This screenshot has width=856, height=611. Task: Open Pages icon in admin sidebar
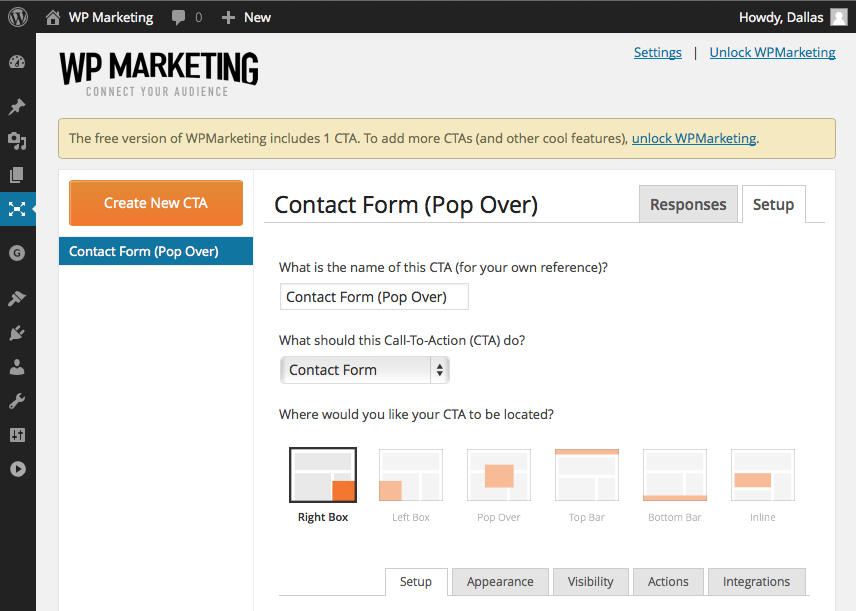point(17,175)
